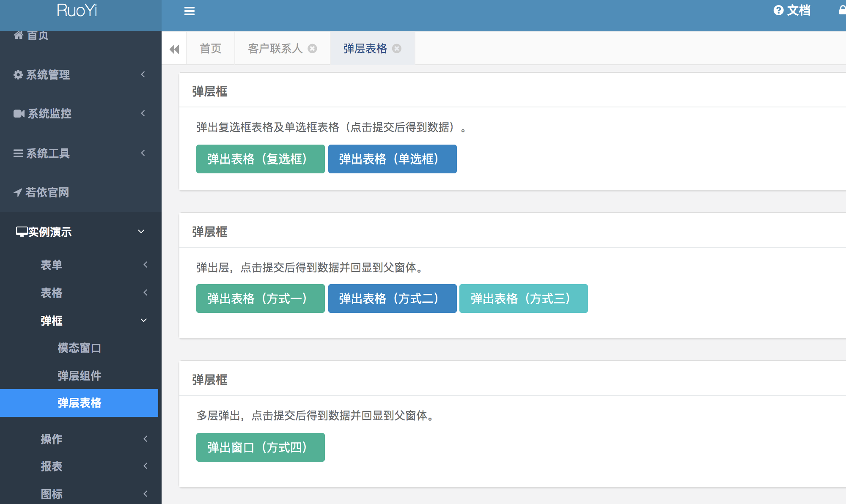Open 若依官网 link with paper-plane icon
Viewport: 846px width, 504px height.
[41, 192]
